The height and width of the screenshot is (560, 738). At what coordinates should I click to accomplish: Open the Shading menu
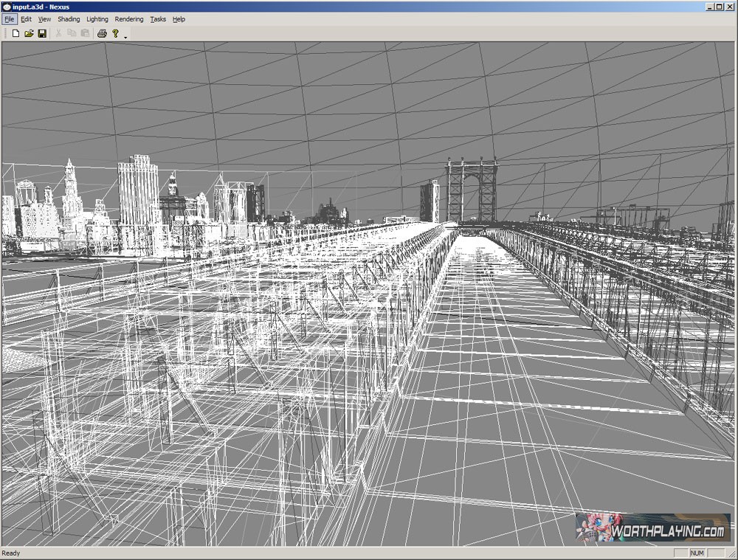tap(69, 19)
